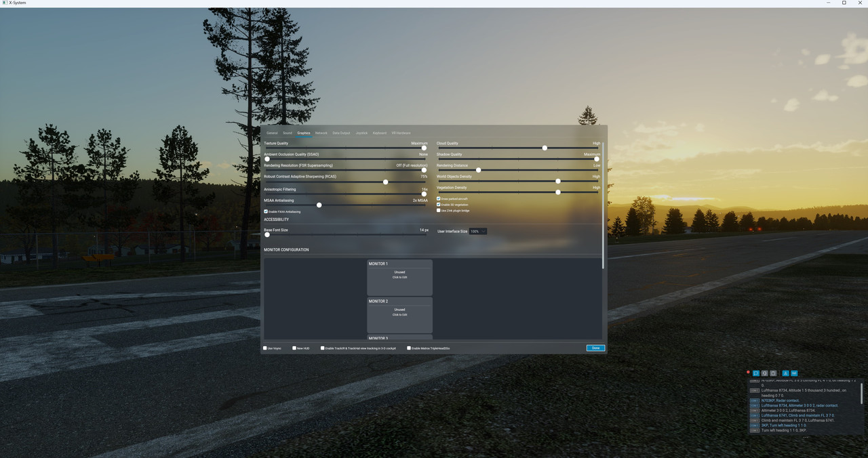Click the Shadow Quality slider handle
The width and height of the screenshot is (868, 458).
(x=597, y=159)
